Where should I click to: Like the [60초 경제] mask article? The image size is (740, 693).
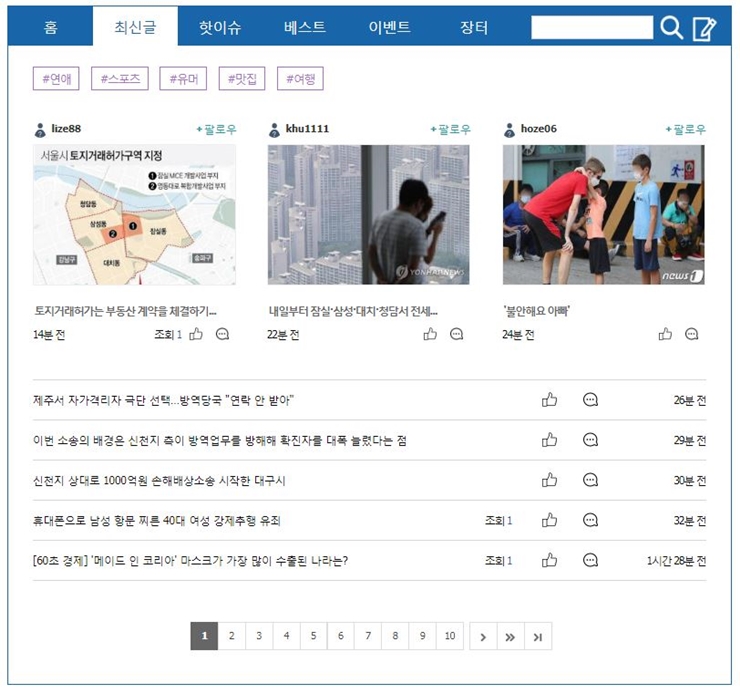(x=549, y=560)
